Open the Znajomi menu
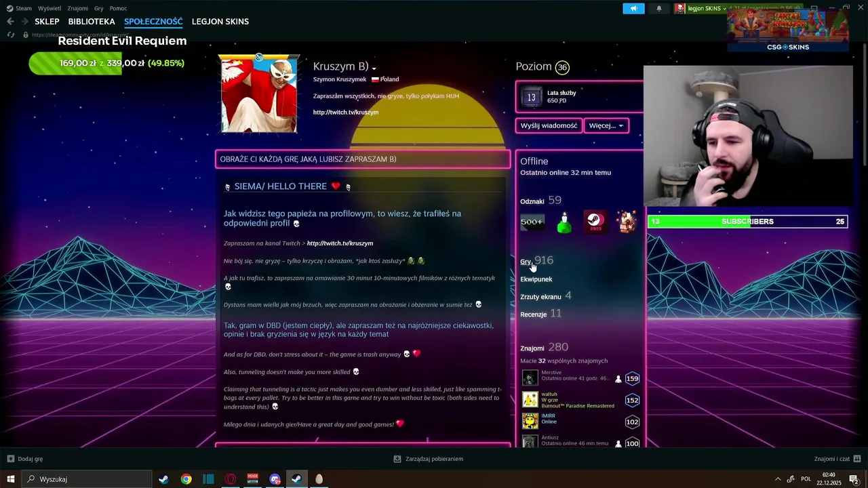 click(x=78, y=8)
